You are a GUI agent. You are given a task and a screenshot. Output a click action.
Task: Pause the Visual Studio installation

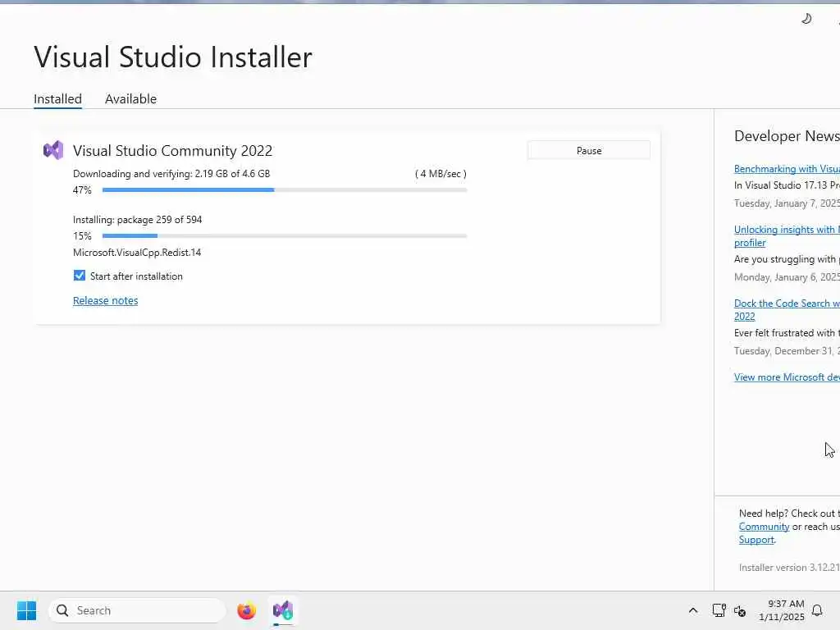coord(589,151)
